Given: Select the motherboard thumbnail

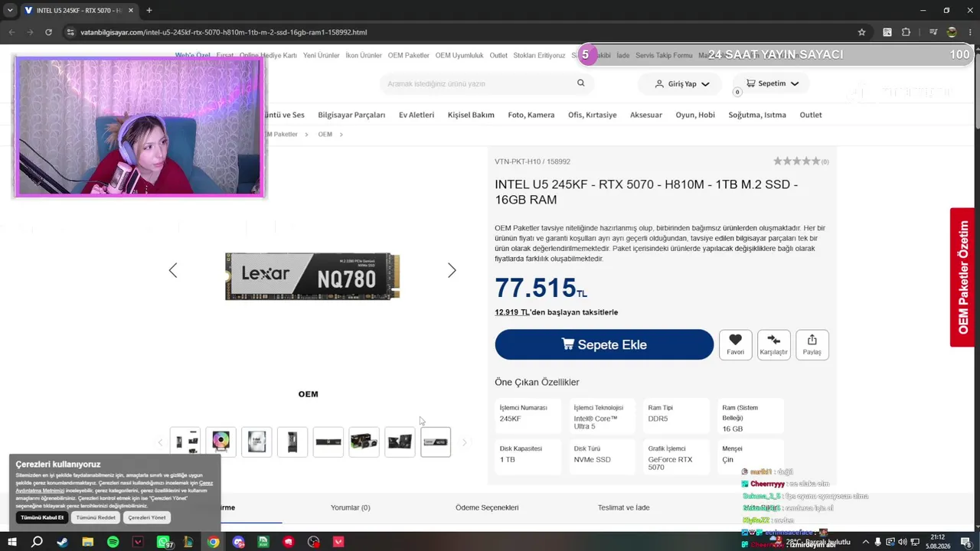Looking at the screenshot, I should point(400,442).
